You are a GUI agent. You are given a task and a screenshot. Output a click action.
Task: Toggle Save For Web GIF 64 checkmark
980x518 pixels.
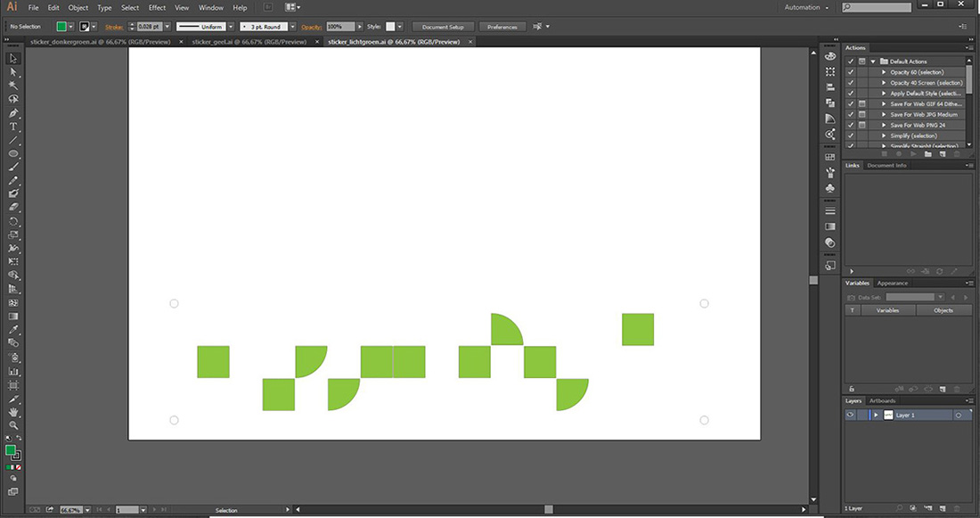click(x=851, y=103)
